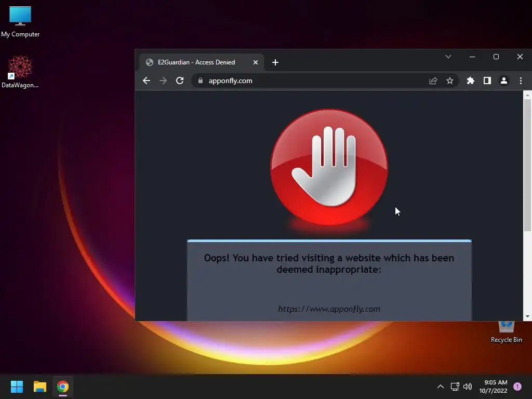Click the 'Oops! You have tried visiting' heading
This screenshot has height=399, width=532.
coord(329,263)
